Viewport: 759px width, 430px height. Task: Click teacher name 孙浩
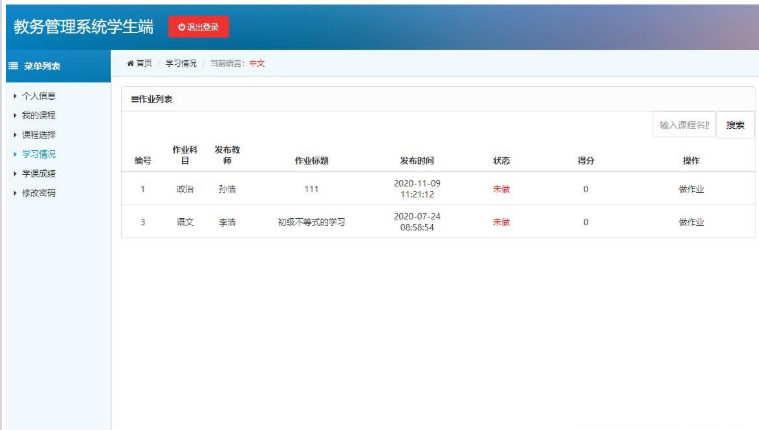tap(227, 189)
